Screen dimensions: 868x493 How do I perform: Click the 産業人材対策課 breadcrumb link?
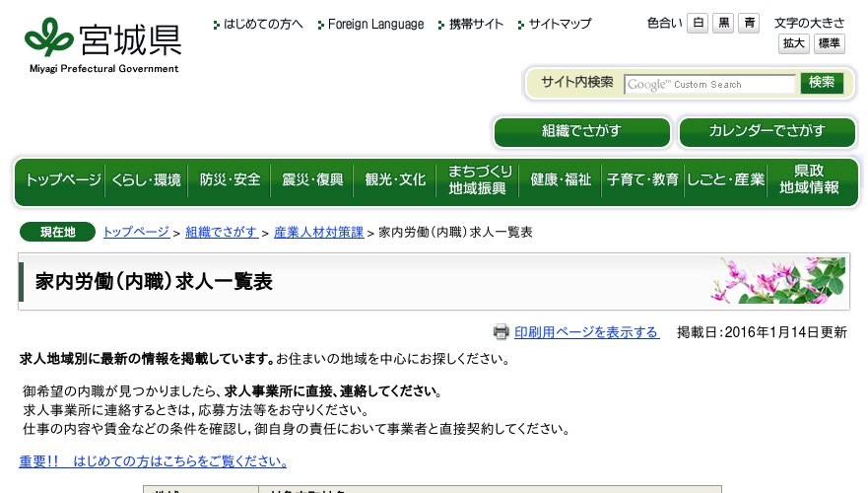tap(318, 232)
